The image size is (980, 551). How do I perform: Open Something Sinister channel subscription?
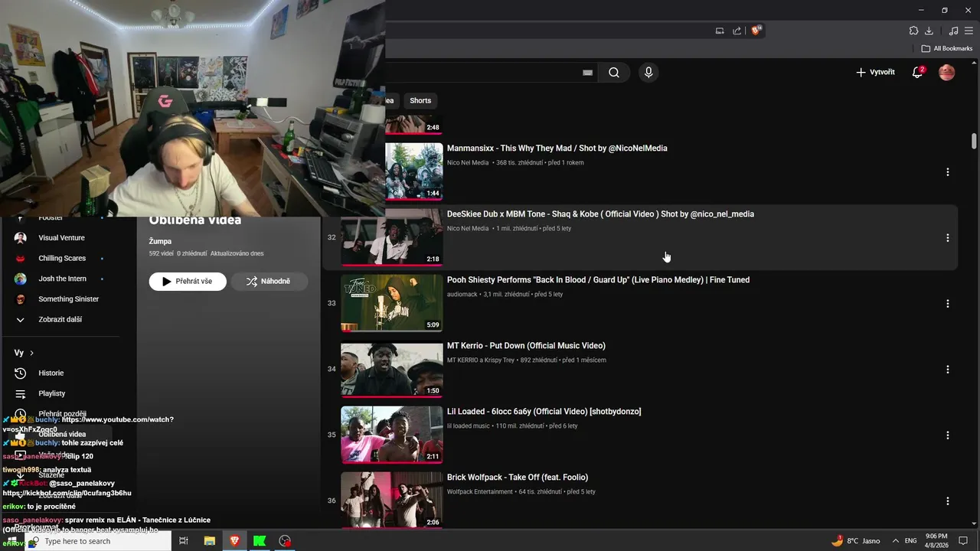68,299
